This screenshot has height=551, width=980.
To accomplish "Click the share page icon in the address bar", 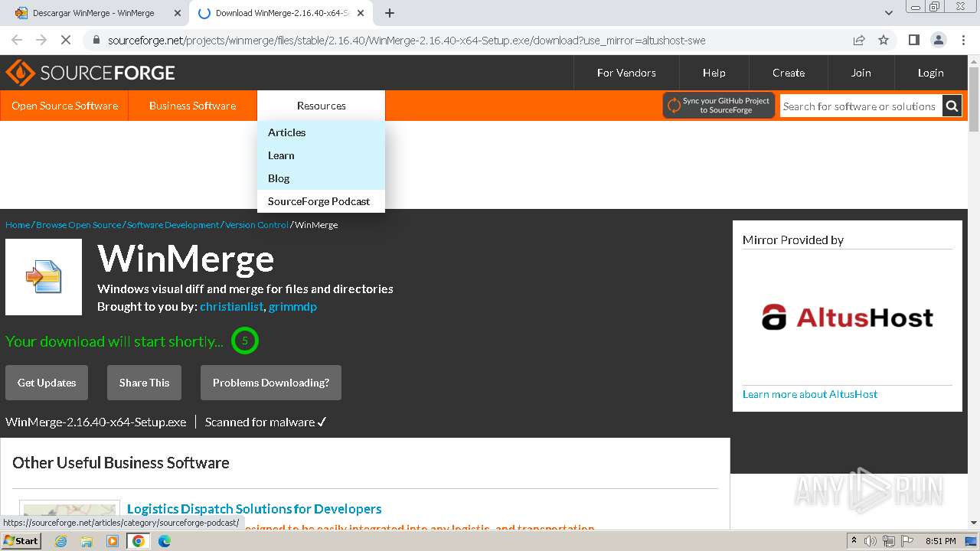I will 859,40.
